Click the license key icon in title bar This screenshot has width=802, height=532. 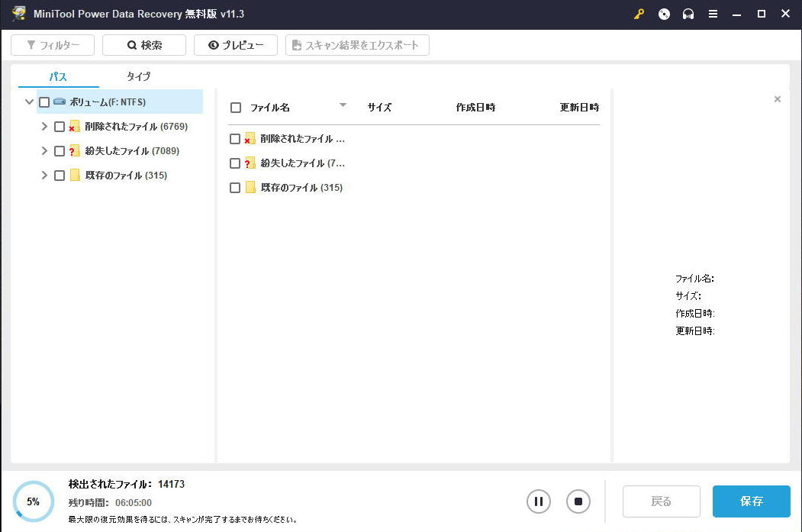pyautogui.click(x=639, y=13)
